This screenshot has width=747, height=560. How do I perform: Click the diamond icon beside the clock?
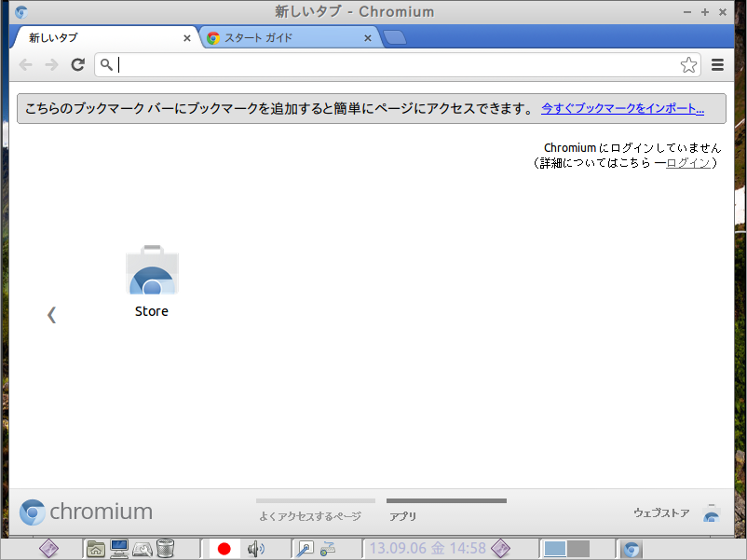pyautogui.click(x=501, y=549)
